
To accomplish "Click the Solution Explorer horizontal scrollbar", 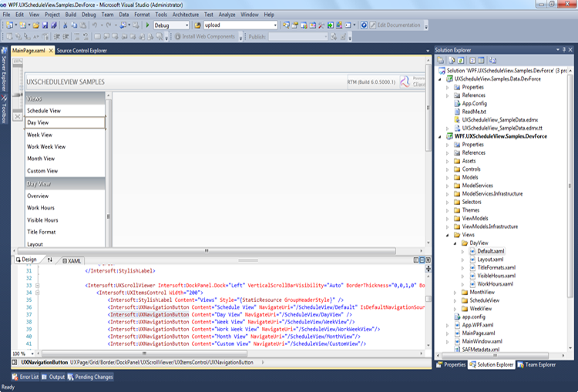I will click(495, 356).
